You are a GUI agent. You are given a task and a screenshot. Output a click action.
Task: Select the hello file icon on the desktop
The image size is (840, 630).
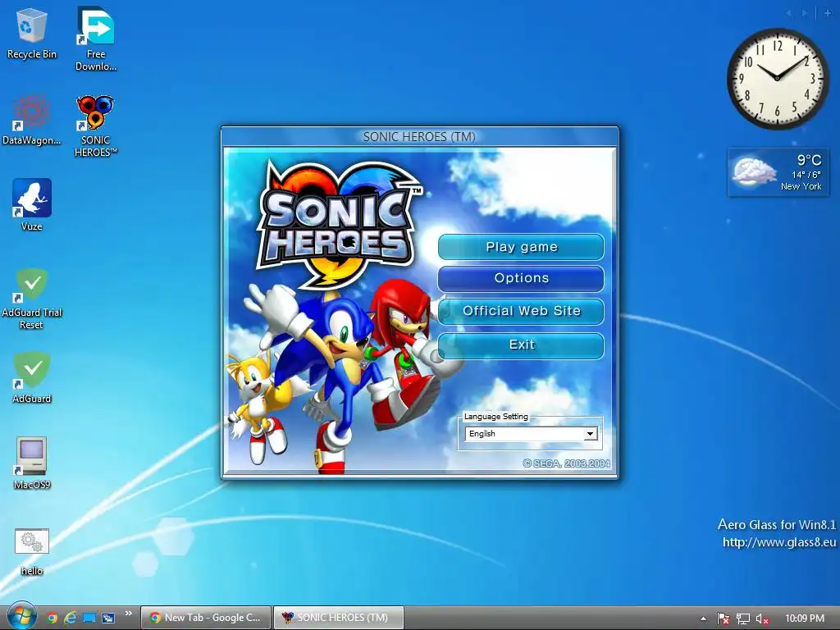[32, 552]
